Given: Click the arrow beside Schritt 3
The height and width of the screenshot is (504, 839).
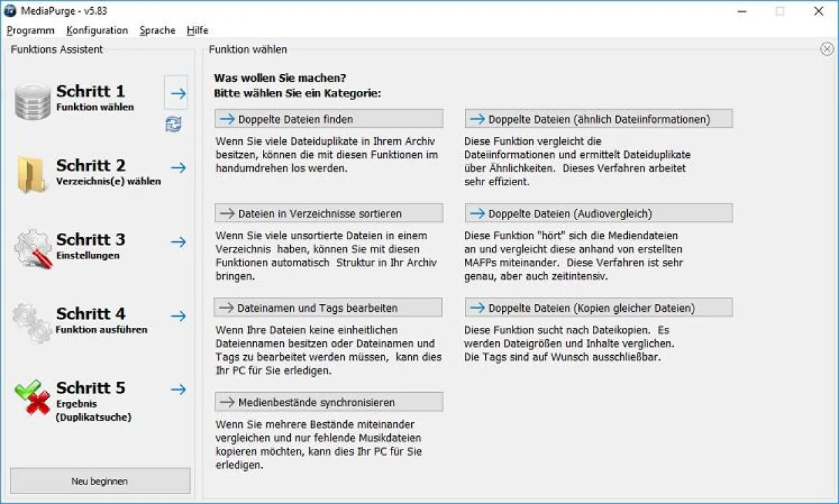Looking at the screenshot, I should [x=176, y=241].
